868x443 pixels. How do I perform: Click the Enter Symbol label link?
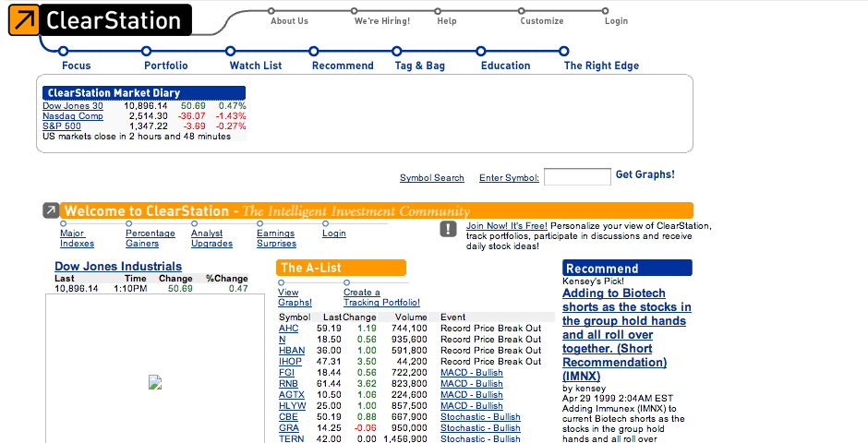coord(509,177)
